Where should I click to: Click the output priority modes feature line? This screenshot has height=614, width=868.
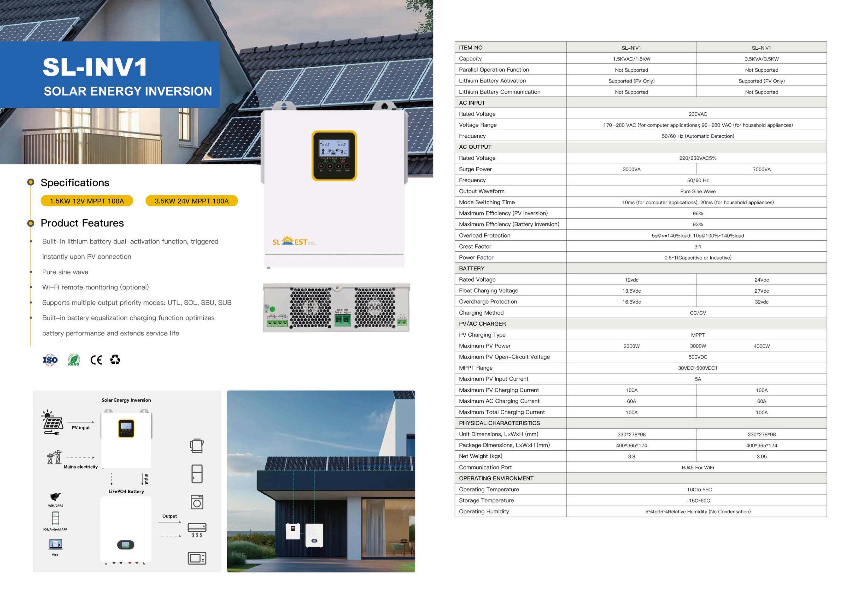(x=137, y=302)
